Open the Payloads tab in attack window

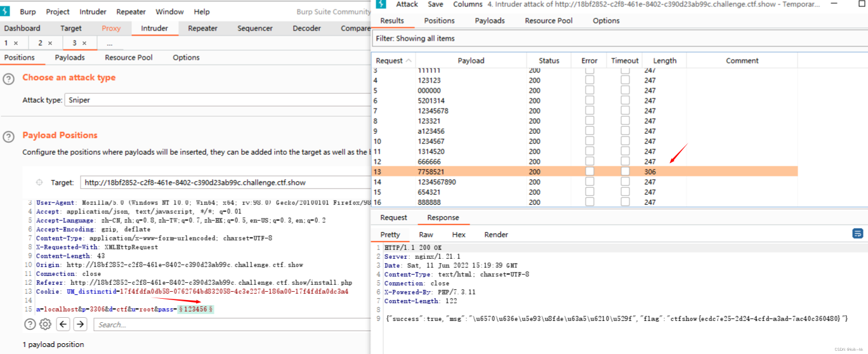[489, 20]
